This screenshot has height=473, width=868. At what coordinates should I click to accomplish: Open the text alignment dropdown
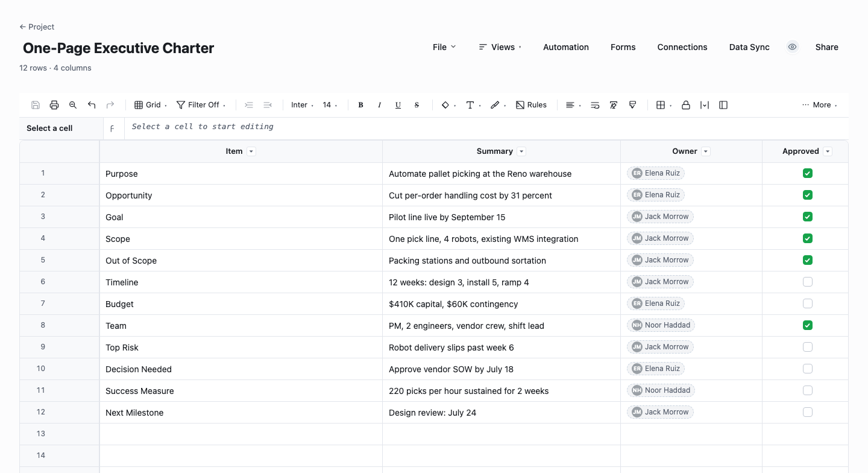pyautogui.click(x=573, y=105)
